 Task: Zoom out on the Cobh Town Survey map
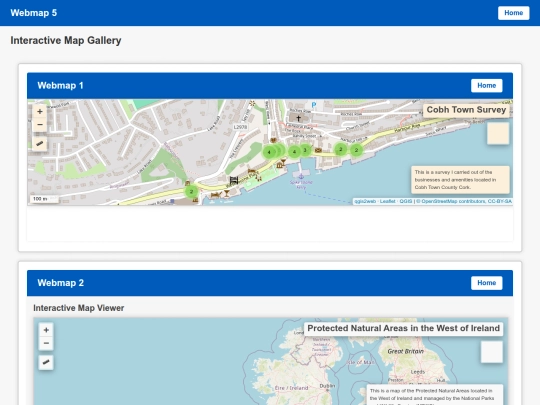(x=40, y=125)
